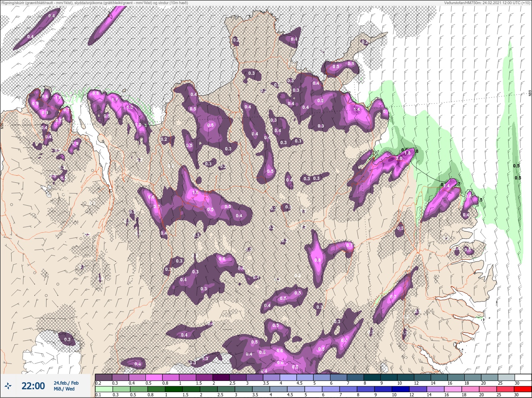Click the Veðurstofan vortex logo icon
Image resolution: width=532 pixels, height=398 pixels.
point(8,386)
